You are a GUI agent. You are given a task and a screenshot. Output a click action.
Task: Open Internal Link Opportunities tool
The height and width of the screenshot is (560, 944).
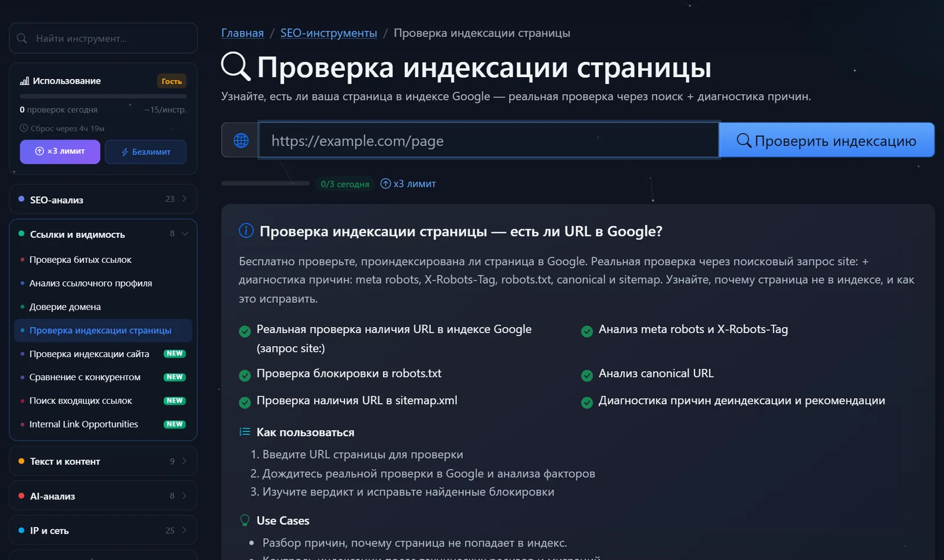point(103,424)
